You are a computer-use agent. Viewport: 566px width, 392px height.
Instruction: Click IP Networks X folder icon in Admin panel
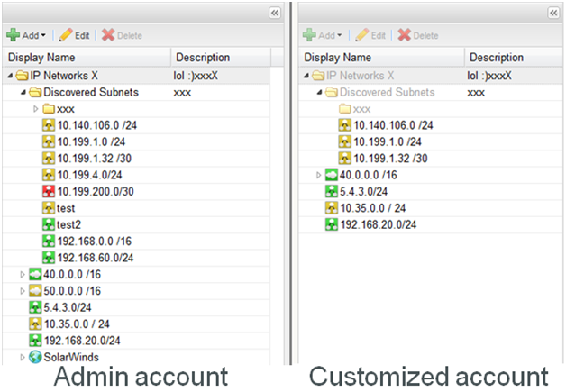(x=22, y=76)
